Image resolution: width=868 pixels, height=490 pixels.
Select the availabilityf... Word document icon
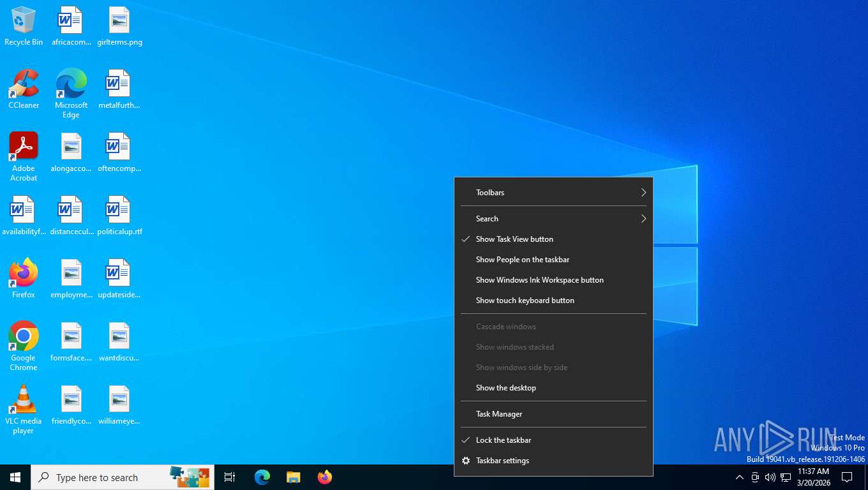coord(24,216)
